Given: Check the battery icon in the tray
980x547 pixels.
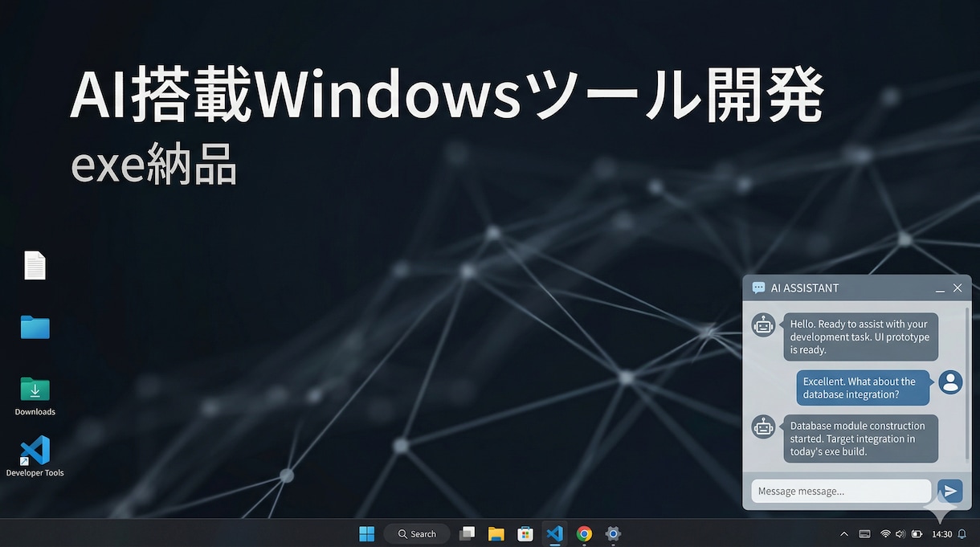Looking at the screenshot, I should (x=917, y=534).
